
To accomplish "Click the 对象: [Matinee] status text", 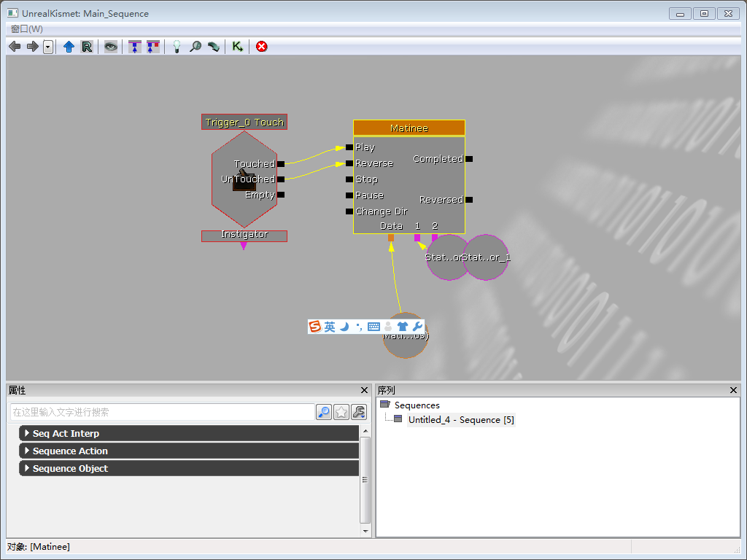I will [x=39, y=547].
